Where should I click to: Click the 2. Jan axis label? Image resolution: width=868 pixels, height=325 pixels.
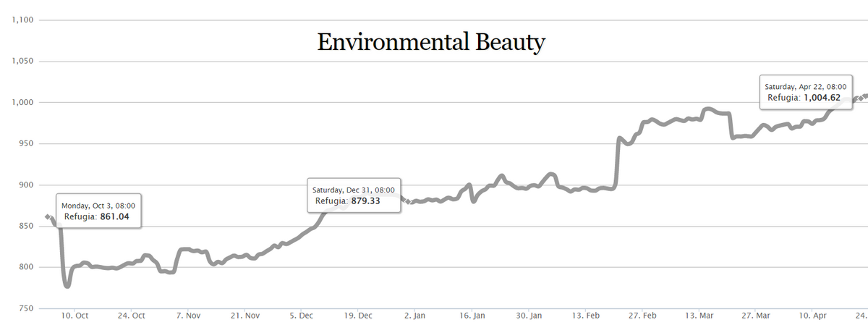coord(415,316)
